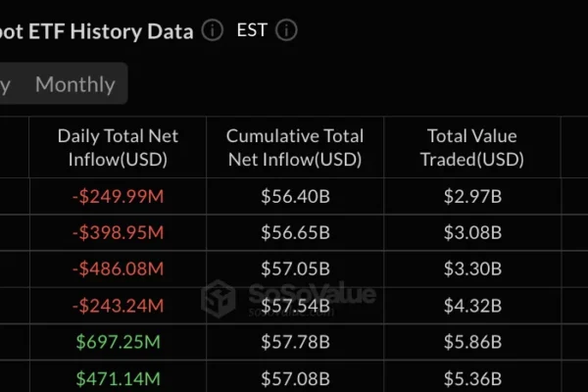This screenshot has height=392, width=588.
Task: Switch to the Monthly tab
Action: (x=75, y=84)
